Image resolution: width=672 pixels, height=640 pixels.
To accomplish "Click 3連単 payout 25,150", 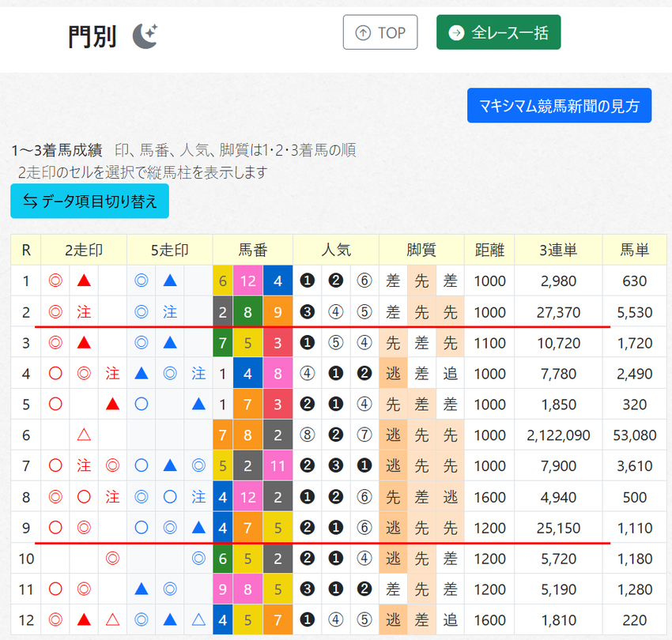I will (558, 527).
